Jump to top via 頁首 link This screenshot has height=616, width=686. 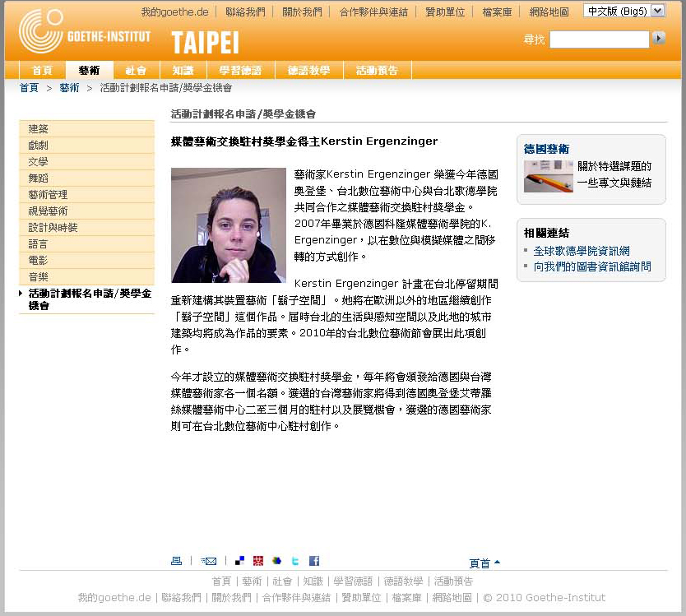point(484,563)
